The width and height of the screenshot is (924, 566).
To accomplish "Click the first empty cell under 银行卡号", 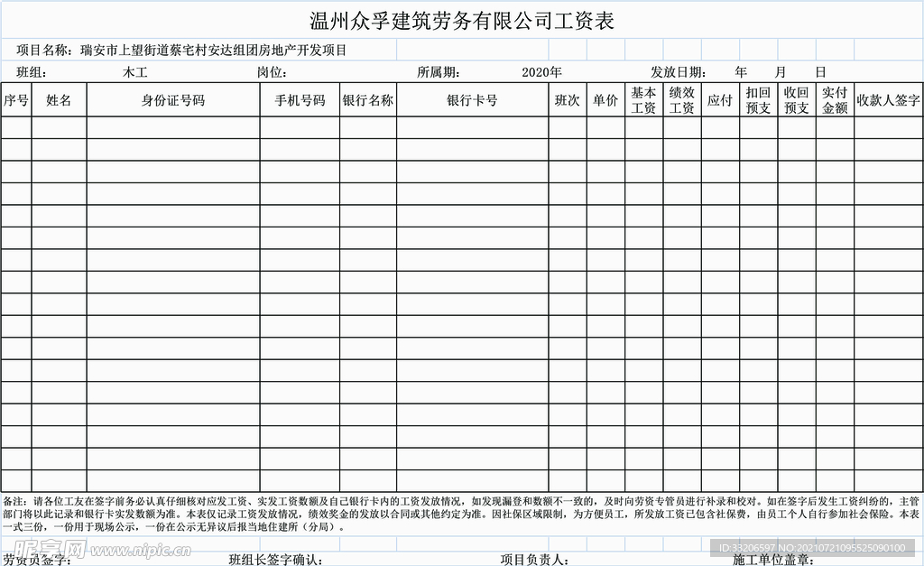I will 473,127.
